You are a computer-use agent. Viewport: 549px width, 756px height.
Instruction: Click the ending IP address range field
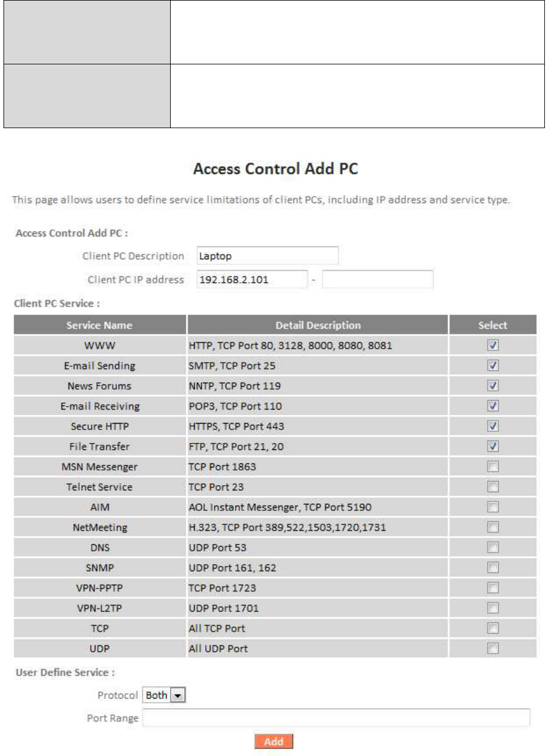point(378,279)
